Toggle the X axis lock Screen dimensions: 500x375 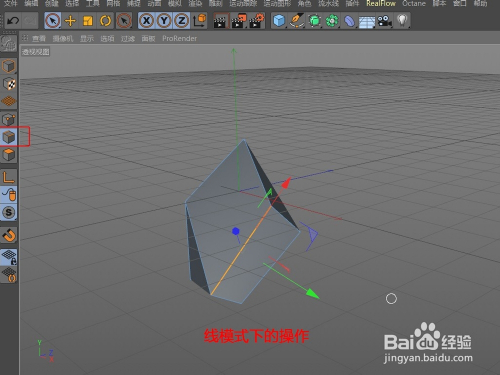(x=146, y=21)
